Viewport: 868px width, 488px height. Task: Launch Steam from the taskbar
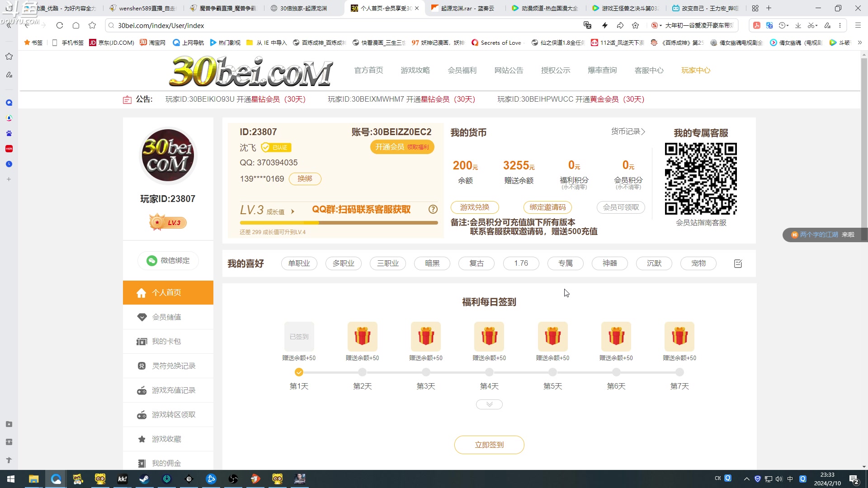point(144,479)
